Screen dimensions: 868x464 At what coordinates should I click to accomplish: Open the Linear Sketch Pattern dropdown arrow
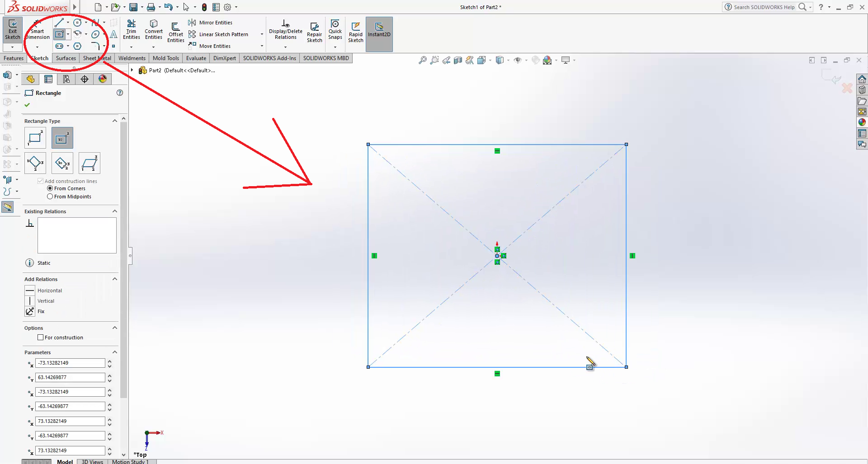(x=262, y=34)
